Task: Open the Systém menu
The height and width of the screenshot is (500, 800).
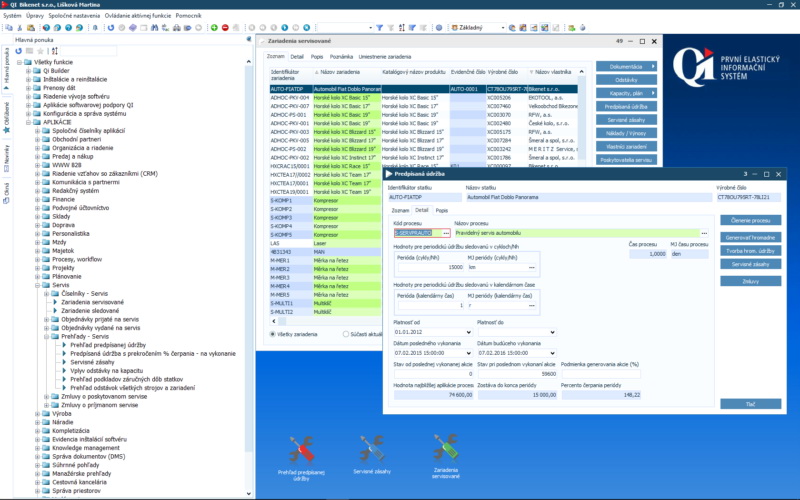Action: pyautogui.click(x=12, y=16)
